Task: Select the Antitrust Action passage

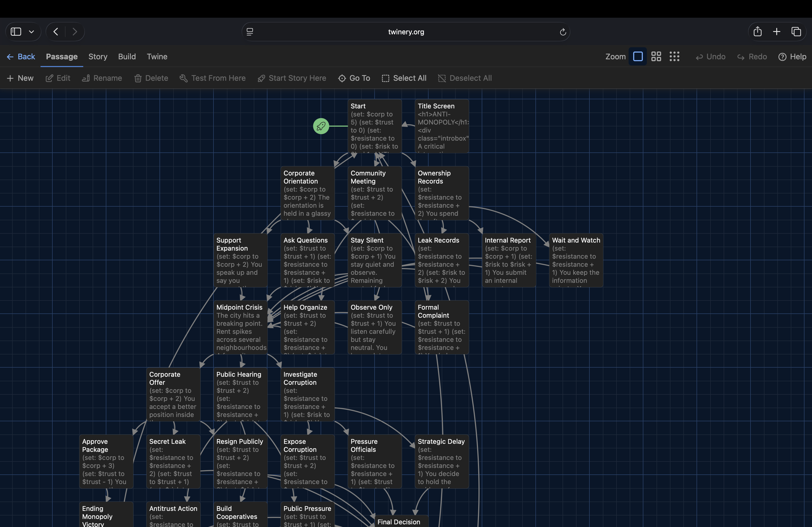Action: point(173,515)
